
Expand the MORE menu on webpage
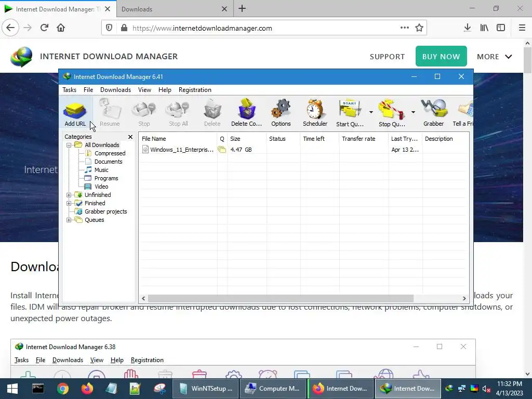[495, 57]
